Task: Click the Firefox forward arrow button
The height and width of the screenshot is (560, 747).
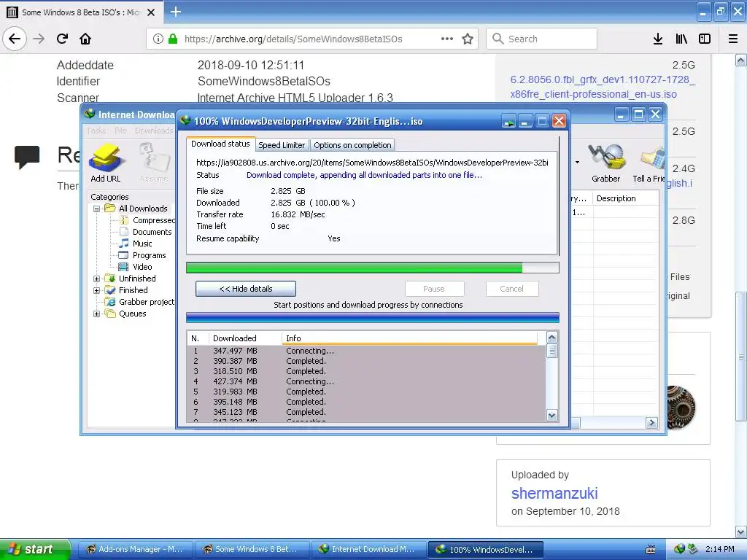Action: pyautogui.click(x=39, y=39)
